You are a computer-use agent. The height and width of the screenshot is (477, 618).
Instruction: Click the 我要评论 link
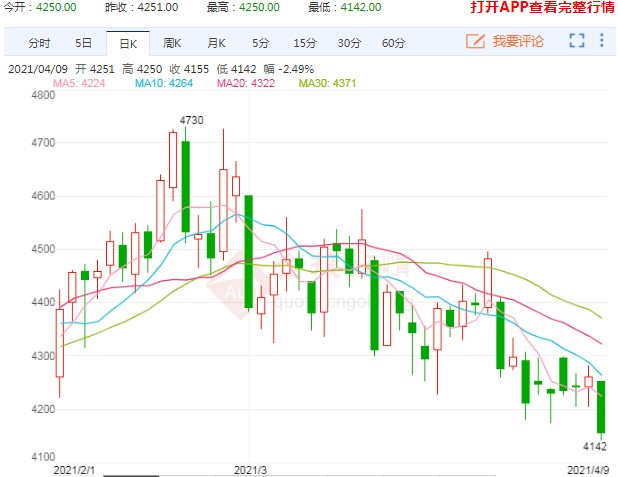tap(518, 41)
